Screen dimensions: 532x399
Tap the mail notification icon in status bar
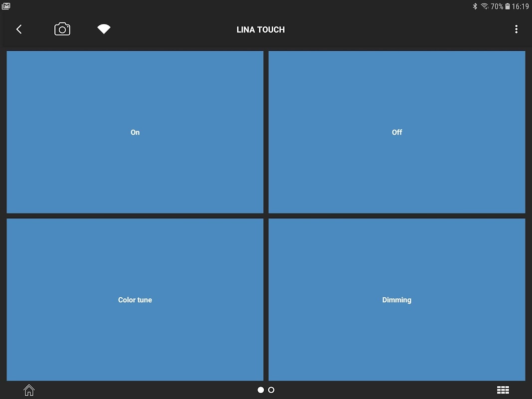coord(6,6)
